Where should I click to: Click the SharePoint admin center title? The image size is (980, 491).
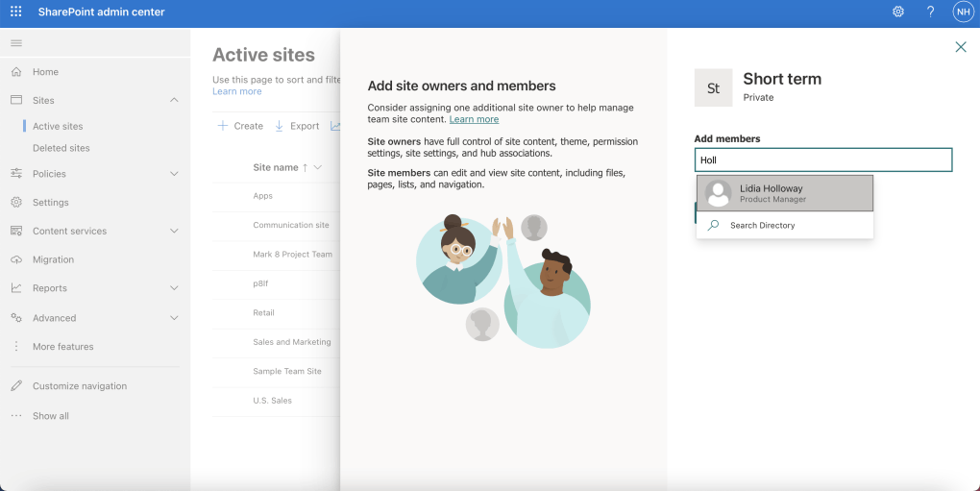click(101, 12)
